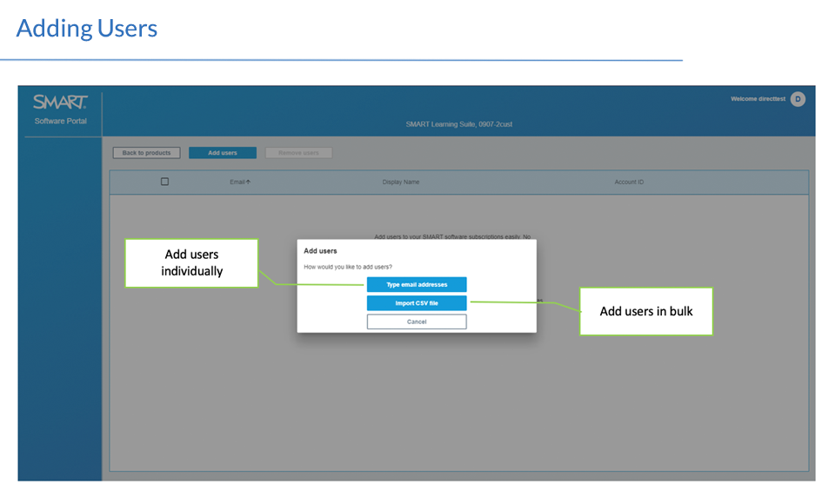Click the Account ID column header
835x504 pixels.
pyautogui.click(x=629, y=182)
